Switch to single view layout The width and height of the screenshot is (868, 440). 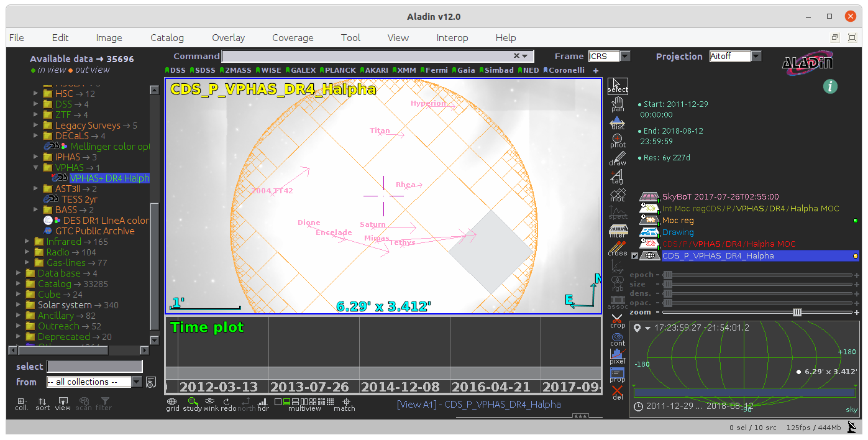278,401
